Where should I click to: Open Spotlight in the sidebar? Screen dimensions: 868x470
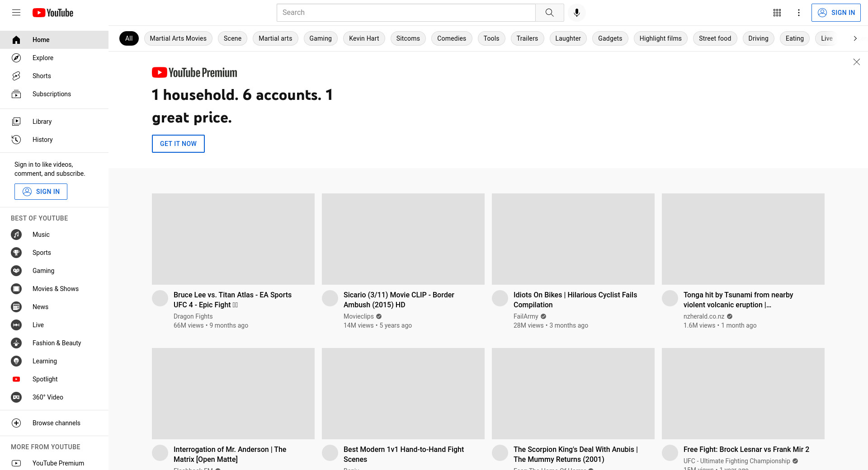tap(54, 379)
